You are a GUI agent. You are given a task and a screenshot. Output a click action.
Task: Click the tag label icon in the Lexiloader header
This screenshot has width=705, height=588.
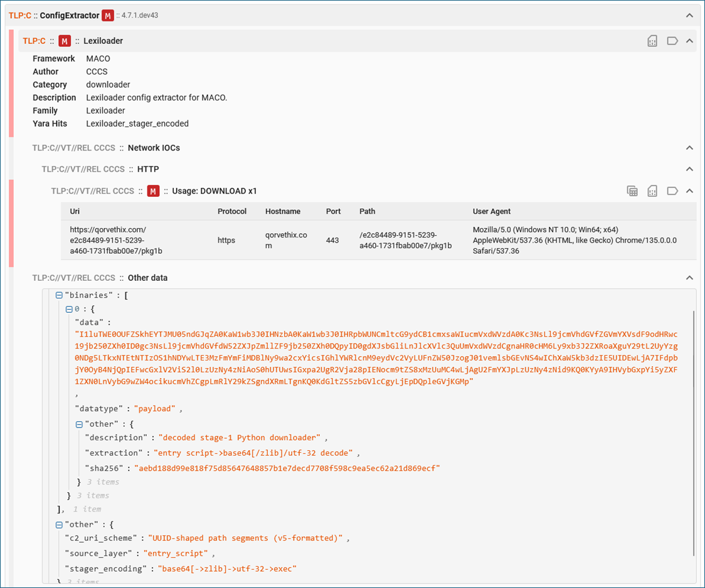click(x=672, y=41)
